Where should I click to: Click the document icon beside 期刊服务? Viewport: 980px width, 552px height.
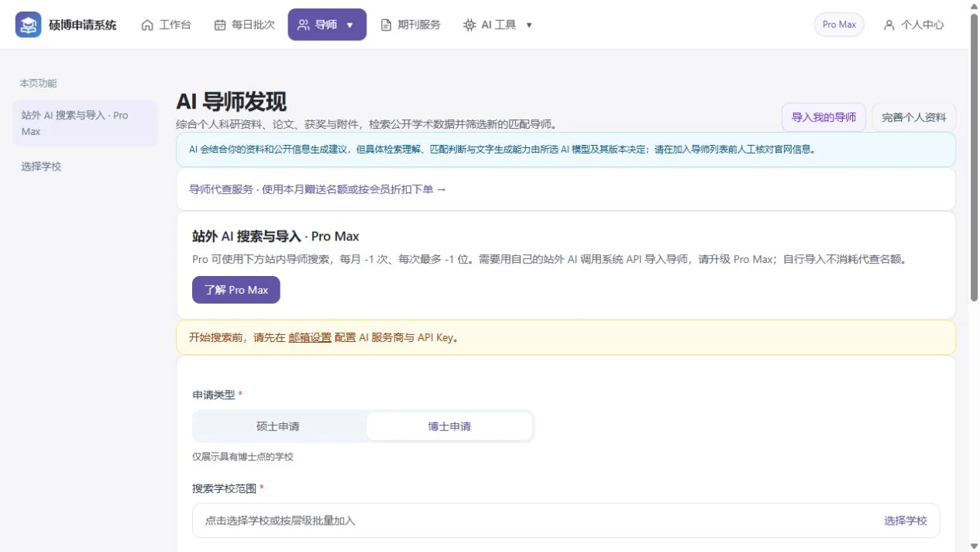click(386, 25)
